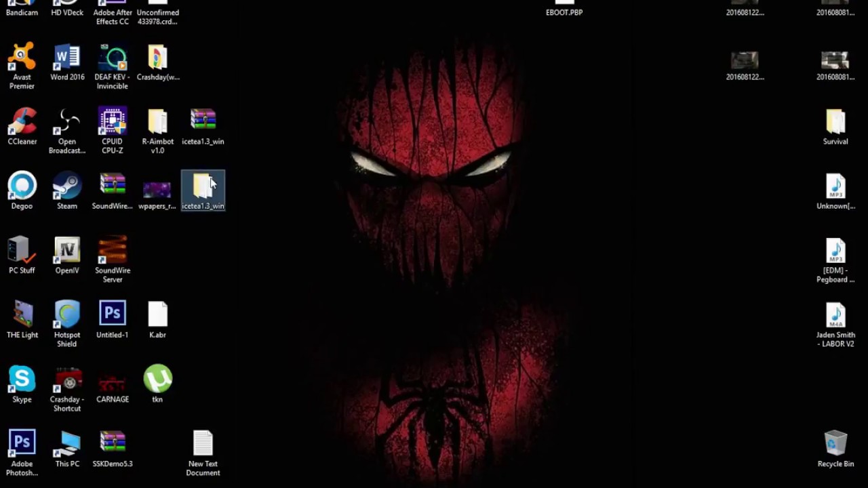Launch Skype from the desktop

tap(22, 384)
